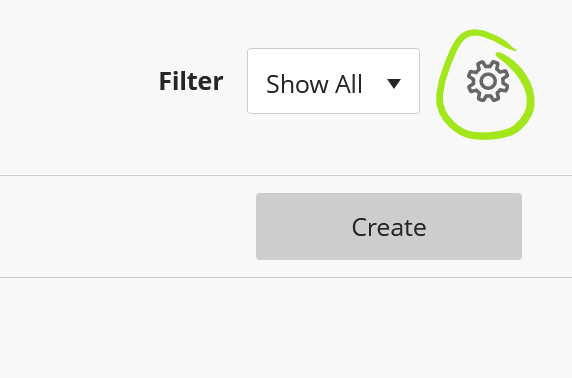Change the filter from Show All
The image size is (572, 378).
pyautogui.click(x=333, y=81)
